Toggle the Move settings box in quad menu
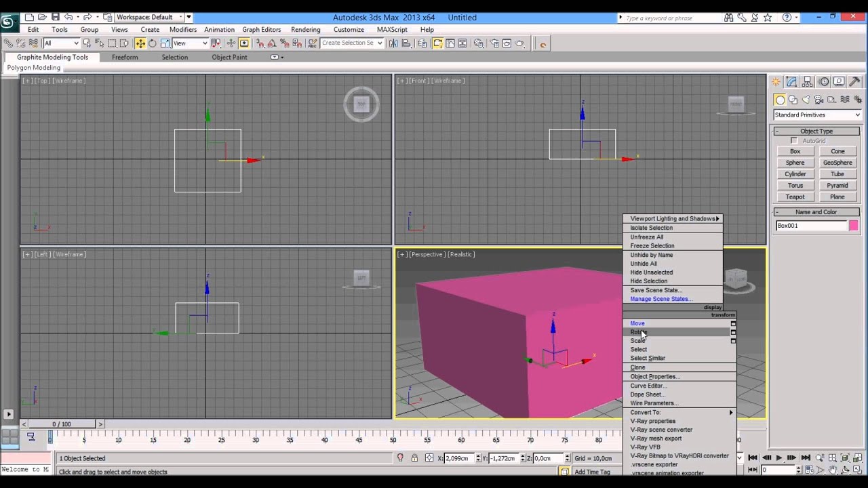This screenshot has width=868, height=488. (733, 324)
